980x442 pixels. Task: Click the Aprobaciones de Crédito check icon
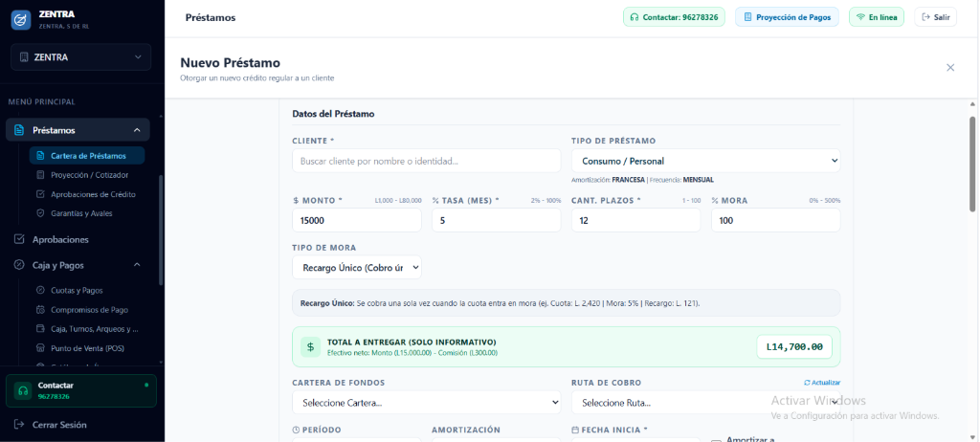tap(40, 194)
